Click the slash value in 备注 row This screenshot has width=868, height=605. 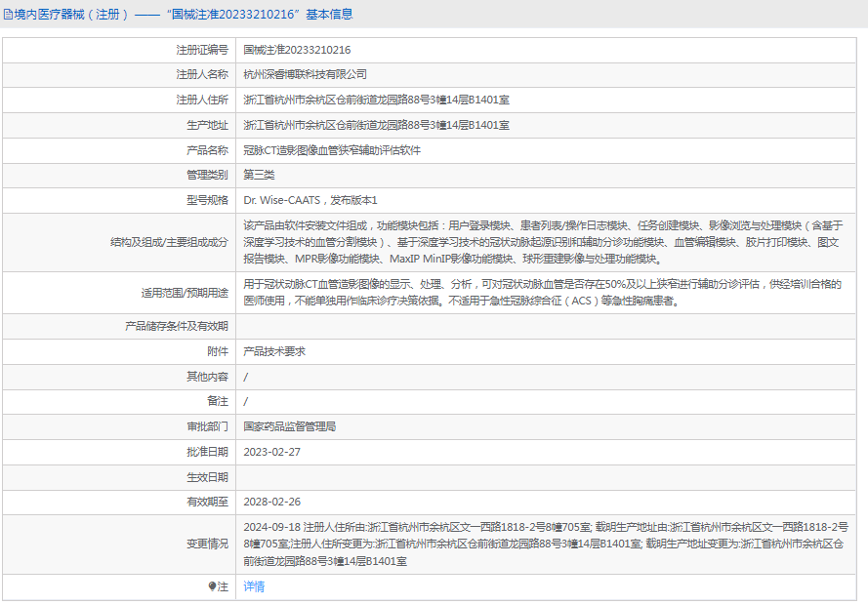tap(246, 401)
